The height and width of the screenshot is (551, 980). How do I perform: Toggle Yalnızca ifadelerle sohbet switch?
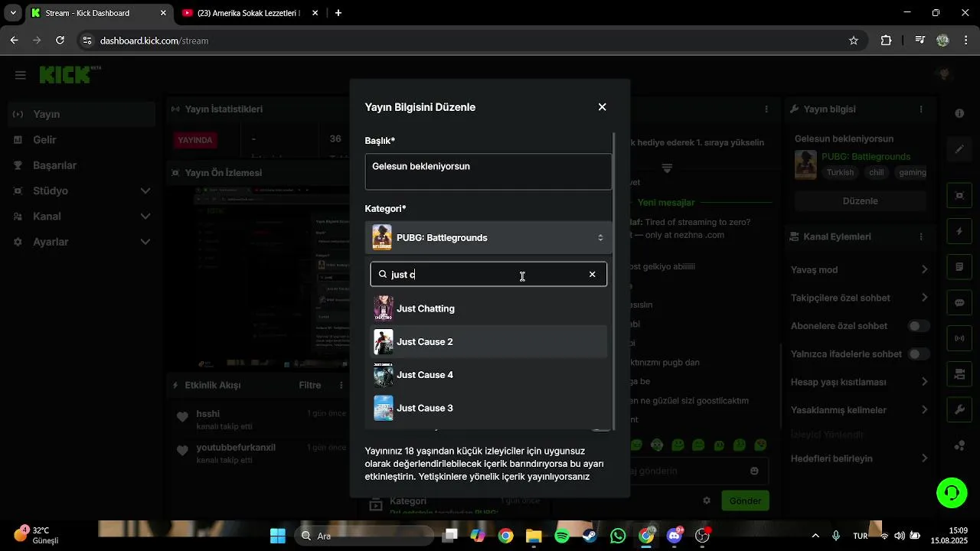coord(919,354)
